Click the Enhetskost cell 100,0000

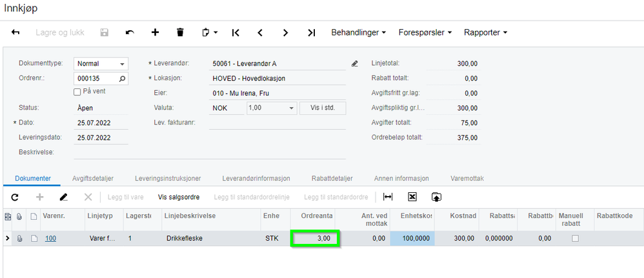point(412,238)
